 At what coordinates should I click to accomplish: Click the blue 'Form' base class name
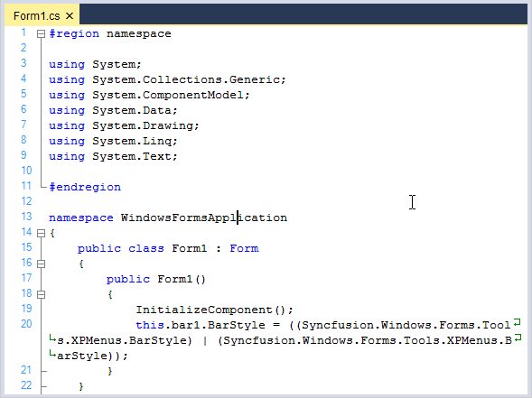[x=244, y=248]
